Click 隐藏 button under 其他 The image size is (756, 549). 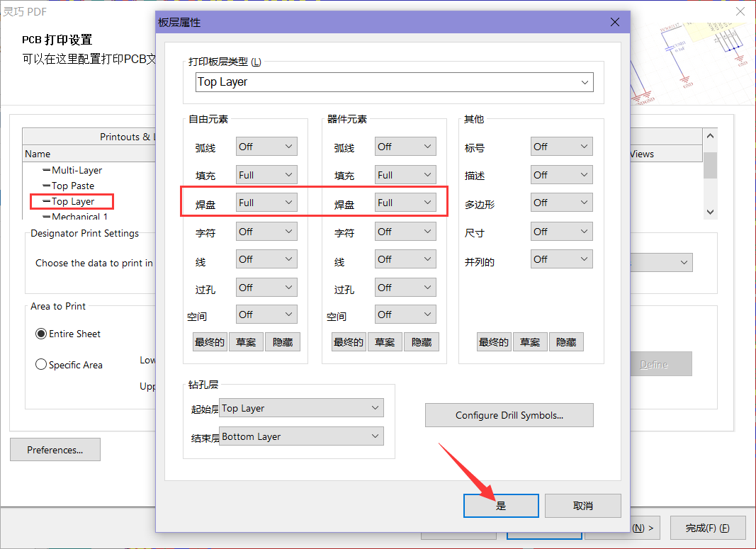[x=566, y=342]
